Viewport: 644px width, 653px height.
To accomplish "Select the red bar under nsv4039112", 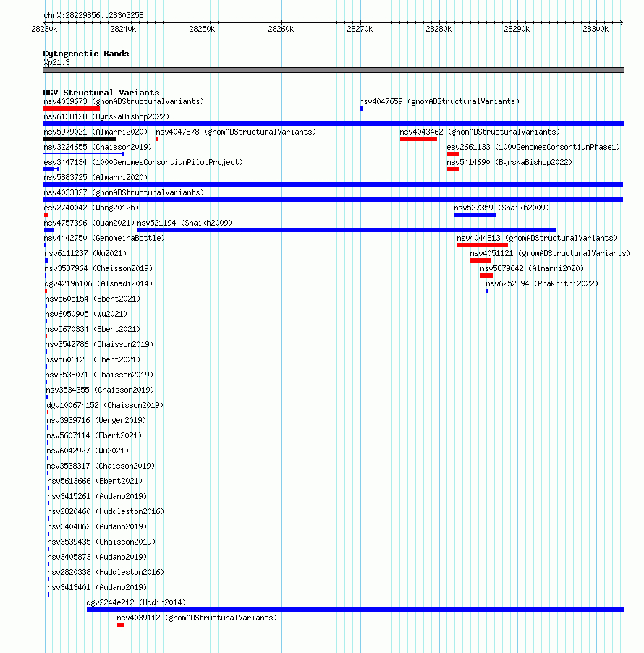I will (120, 625).
